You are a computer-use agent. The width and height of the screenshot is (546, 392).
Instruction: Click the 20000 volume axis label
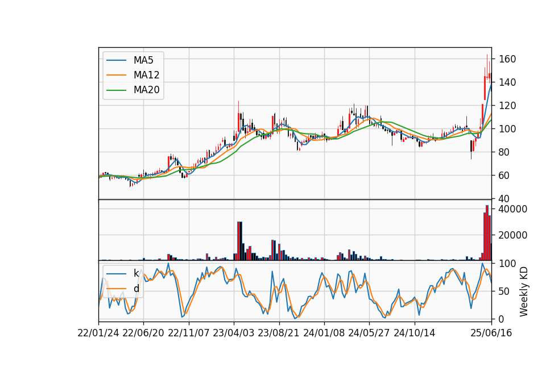513,235
